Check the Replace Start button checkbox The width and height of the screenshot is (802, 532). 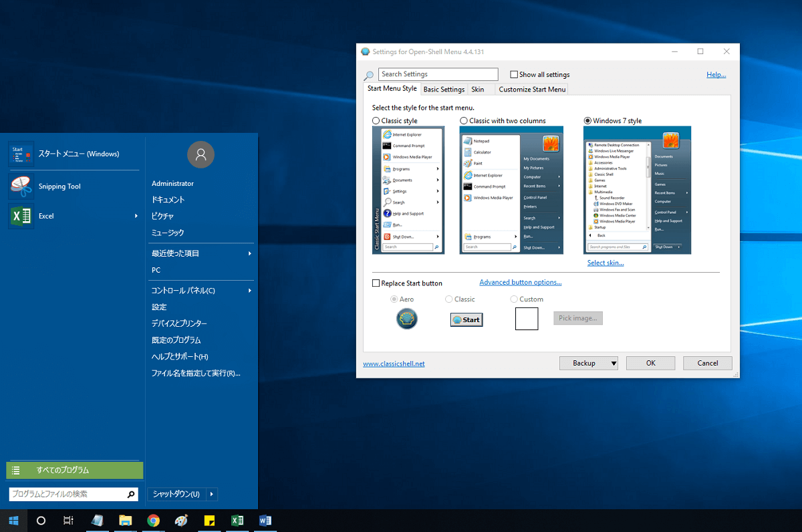click(376, 283)
